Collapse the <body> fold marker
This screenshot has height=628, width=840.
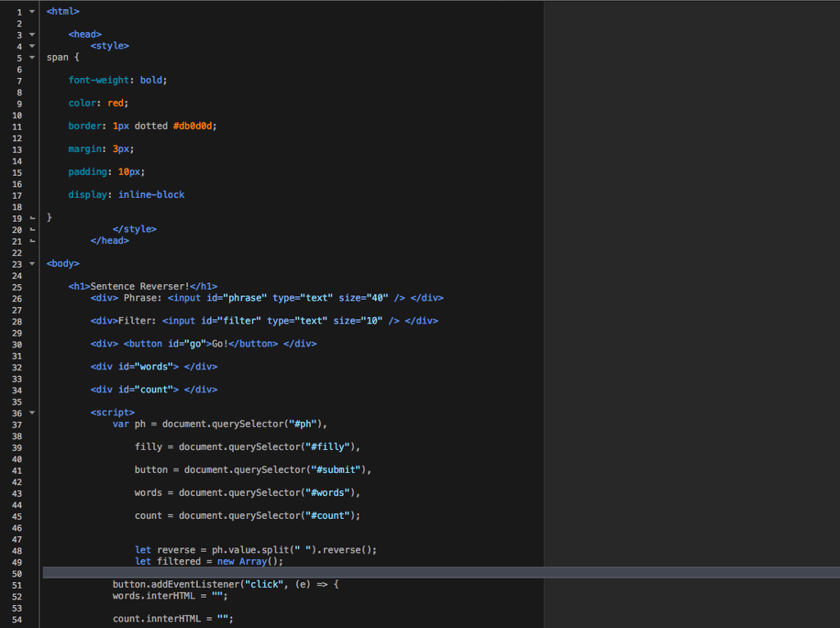(31, 263)
